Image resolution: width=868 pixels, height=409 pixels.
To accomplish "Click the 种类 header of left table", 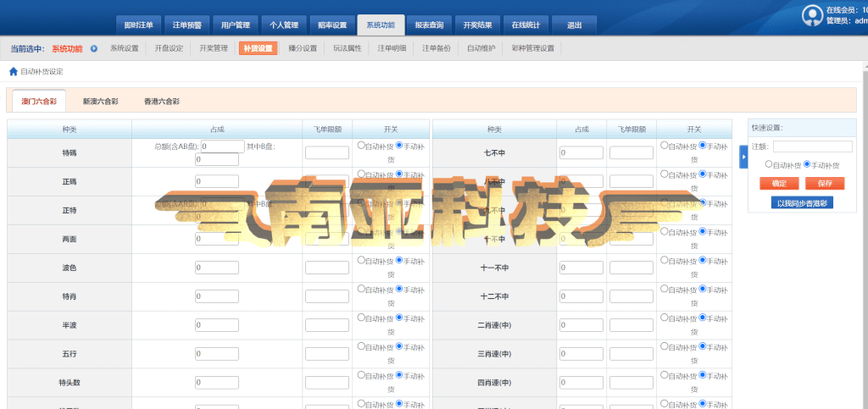I will point(70,129).
